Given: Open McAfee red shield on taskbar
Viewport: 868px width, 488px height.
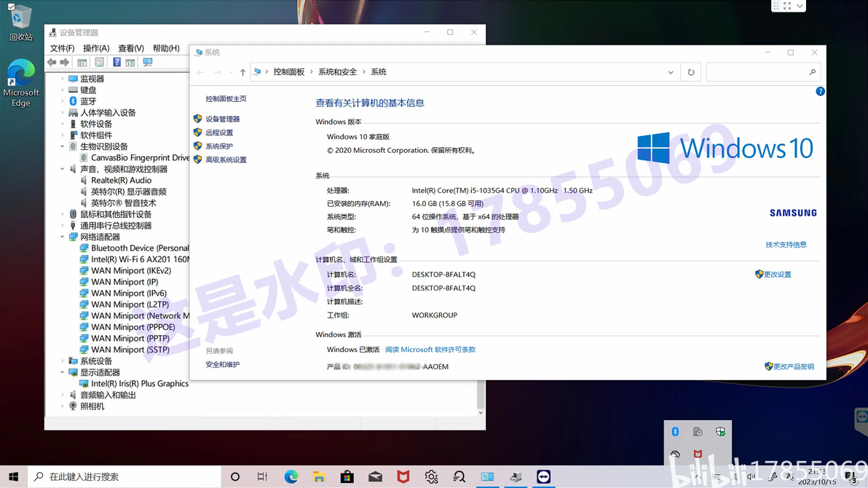Looking at the screenshot, I should 403,476.
